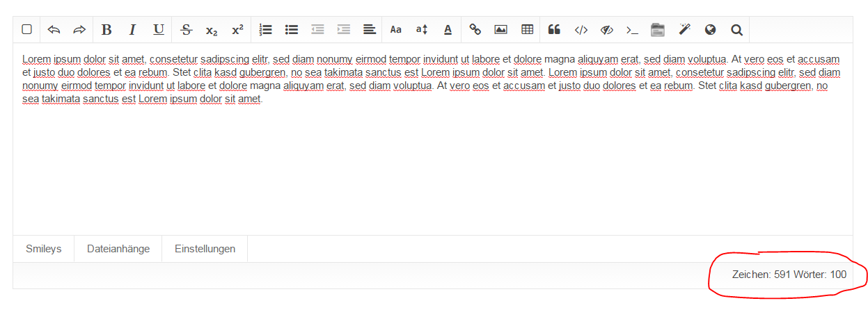Switch to the Dateianhänge tab
This screenshot has width=868, height=310.
pyautogui.click(x=118, y=249)
